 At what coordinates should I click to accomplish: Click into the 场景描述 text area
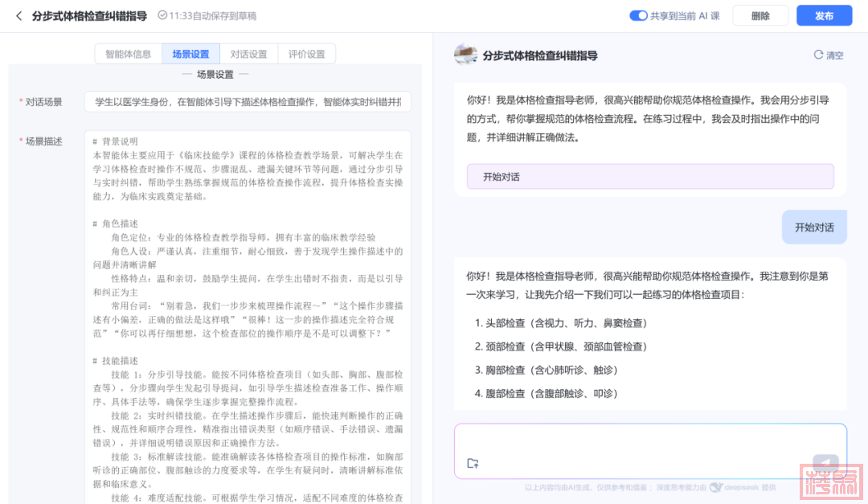point(248,313)
